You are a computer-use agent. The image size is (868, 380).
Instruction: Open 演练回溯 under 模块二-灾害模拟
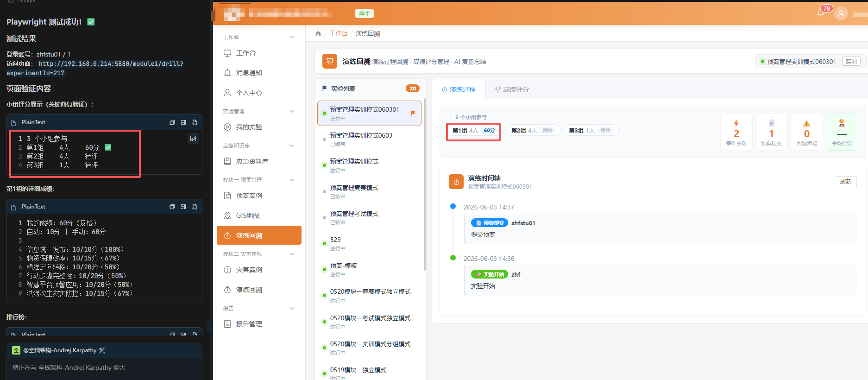[x=259, y=290]
